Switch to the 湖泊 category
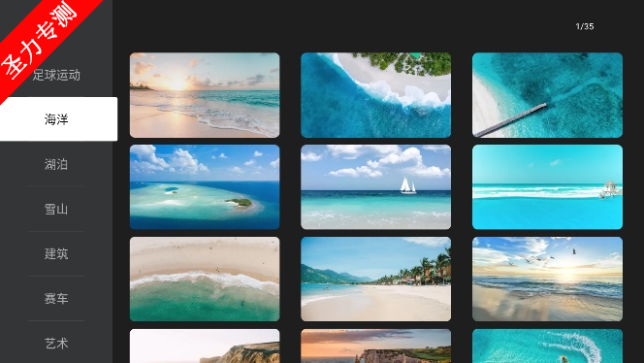This screenshot has width=644, height=363. click(56, 164)
